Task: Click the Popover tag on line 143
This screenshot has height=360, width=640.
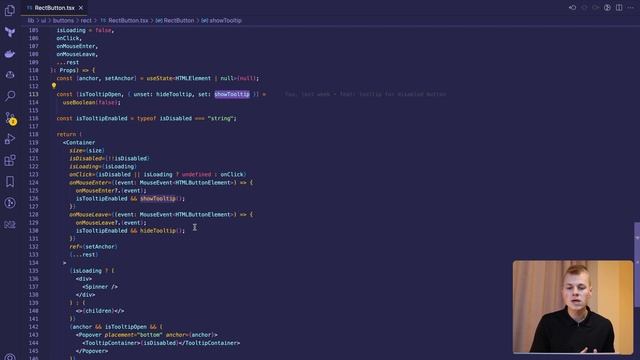Action: point(89,335)
